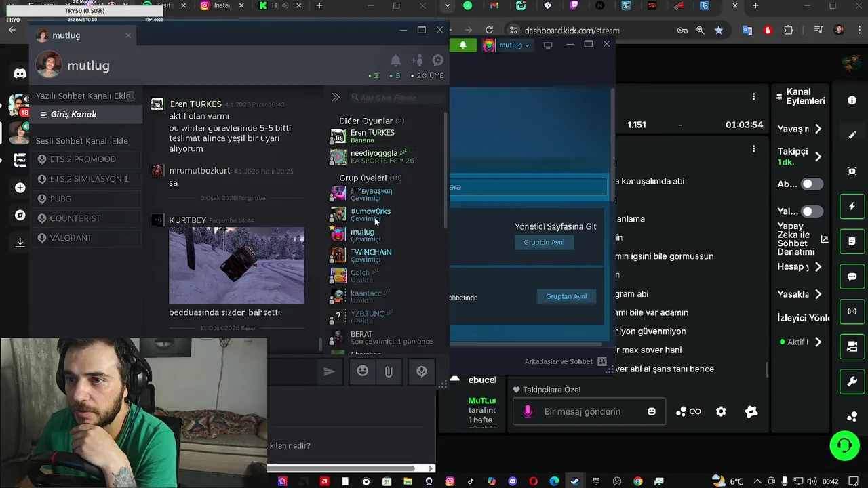Click the green headset support button
This screenshot has height=488, width=868.
[844, 445]
